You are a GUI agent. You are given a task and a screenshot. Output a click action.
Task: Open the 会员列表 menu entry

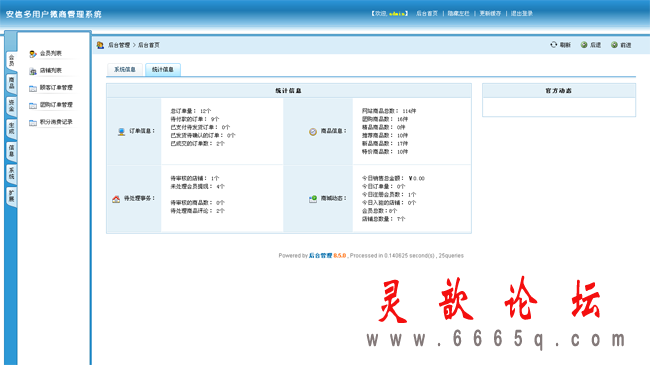coord(51,54)
